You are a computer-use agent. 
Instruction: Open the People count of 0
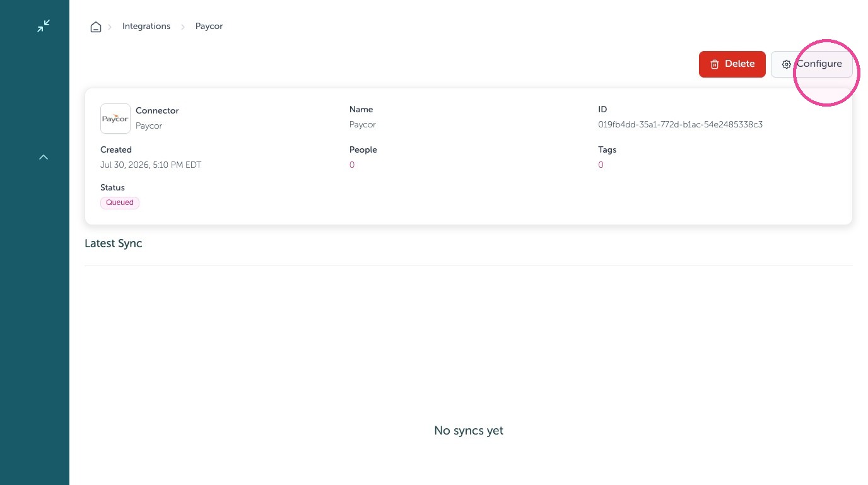click(352, 165)
